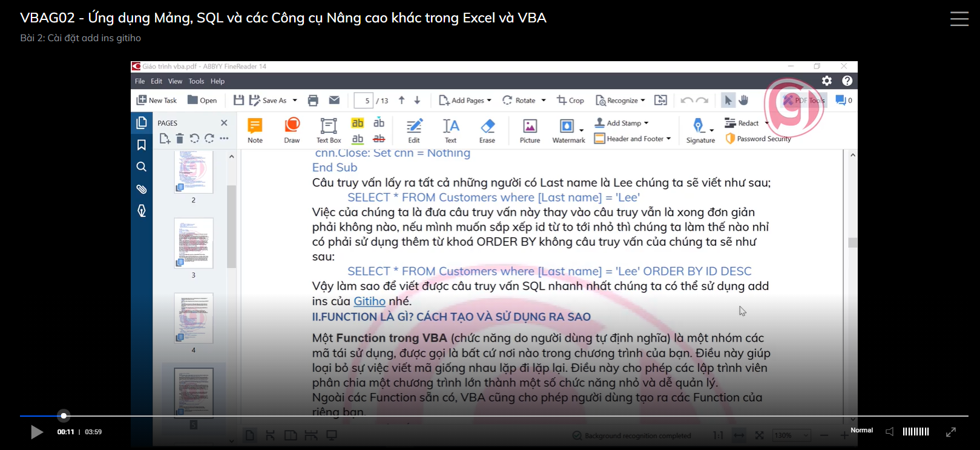
Task: Toggle video fullscreen mode
Action: coord(951,432)
